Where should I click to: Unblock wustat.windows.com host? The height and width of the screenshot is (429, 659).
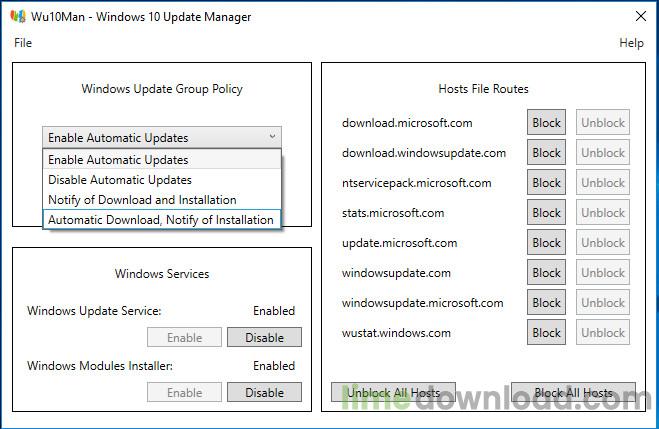603,333
